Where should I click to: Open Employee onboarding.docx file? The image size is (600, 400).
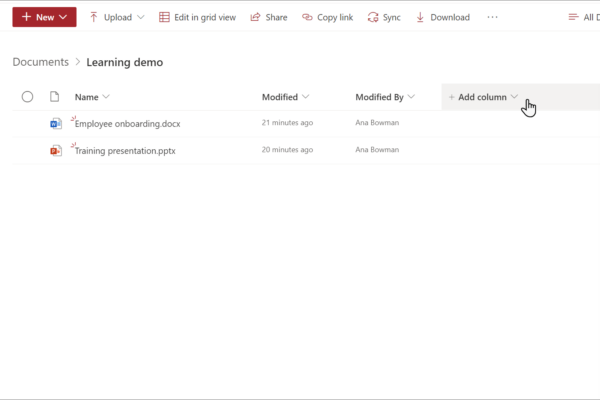point(127,124)
